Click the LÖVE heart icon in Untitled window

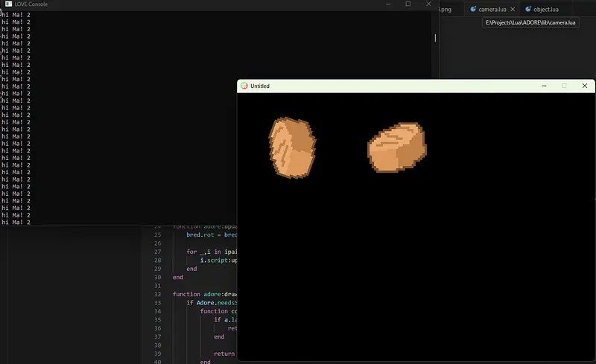pos(244,86)
